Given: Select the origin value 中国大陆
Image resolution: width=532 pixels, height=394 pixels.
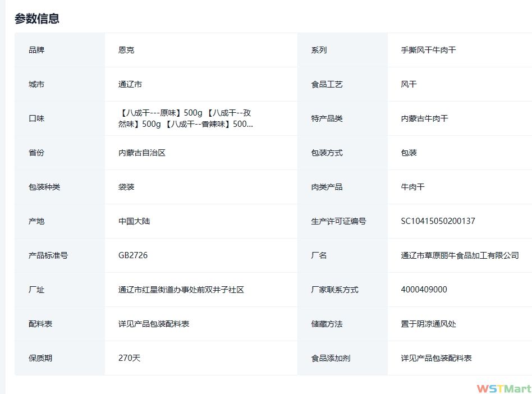Looking at the screenshot, I should tap(134, 221).
